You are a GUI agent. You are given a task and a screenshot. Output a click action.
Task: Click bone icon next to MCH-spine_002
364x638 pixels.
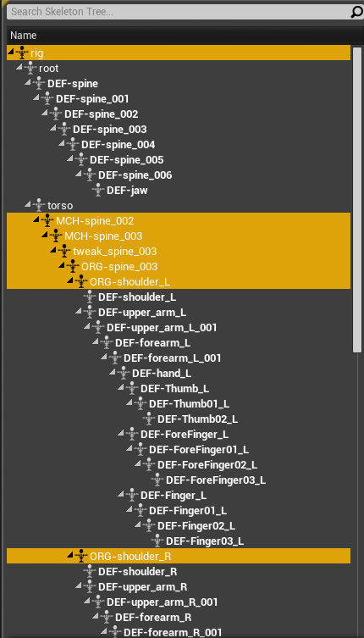tap(47, 220)
